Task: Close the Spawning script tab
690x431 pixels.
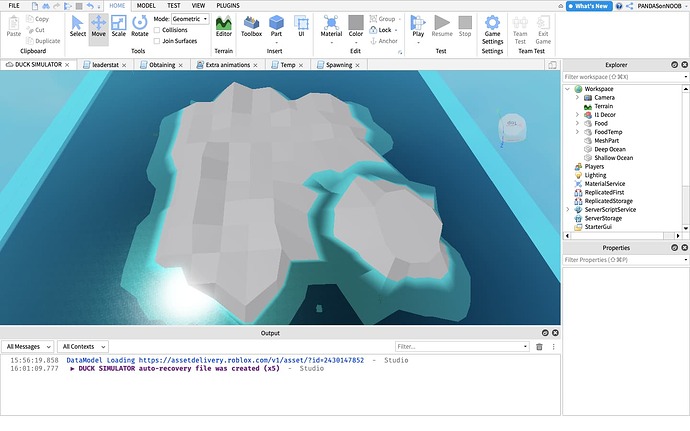Action: point(357,65)
